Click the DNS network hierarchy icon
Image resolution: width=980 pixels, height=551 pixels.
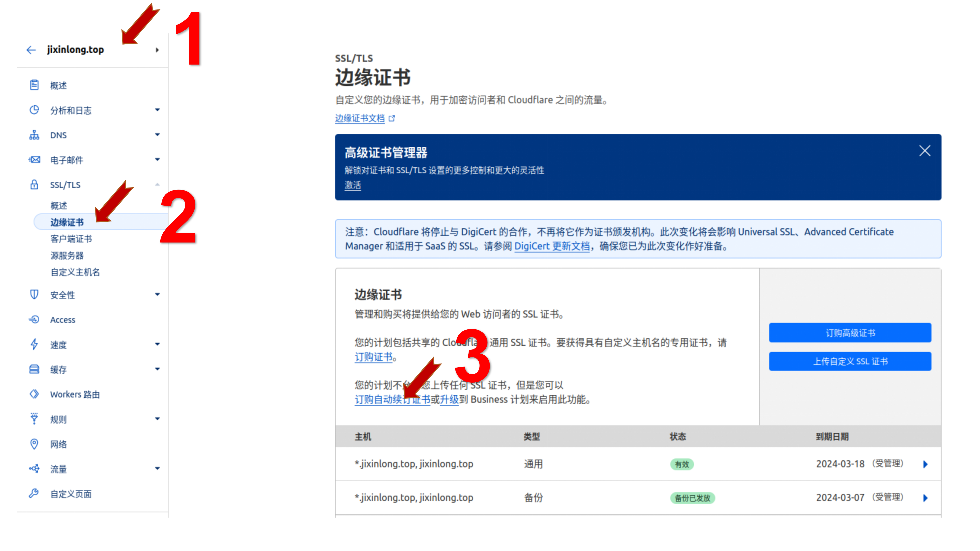point(34,135)
